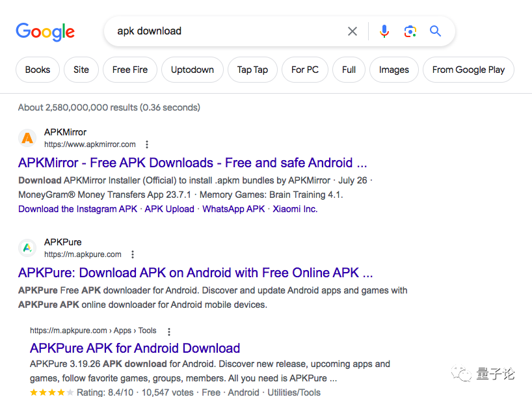The width and height of the screenshot is (532, 397).
Task: Click the https://www.apkmirror.com URL
Action: pyautogui.click(x=90, y=144)
